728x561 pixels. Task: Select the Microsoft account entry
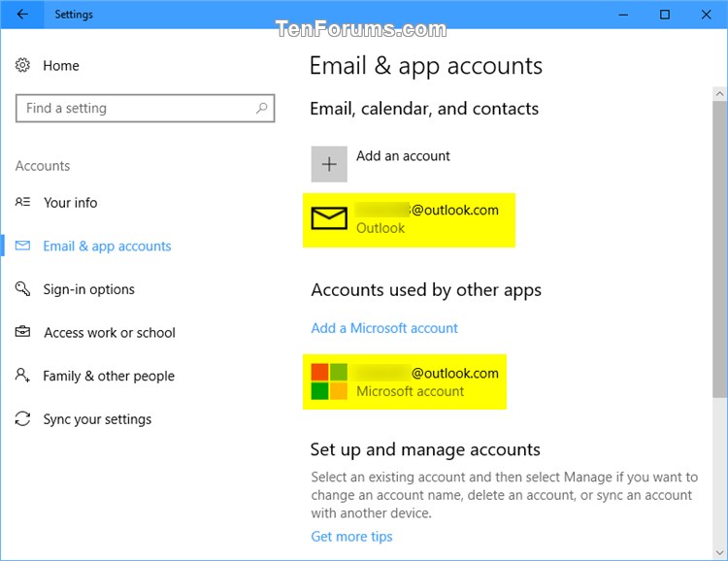pos(405,381)
